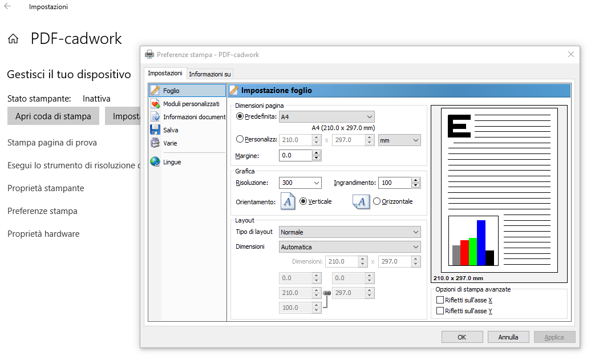
Task: Click the Ingrandimento stepper arrows
Action: pyautogui.click(x=416, y=183)
